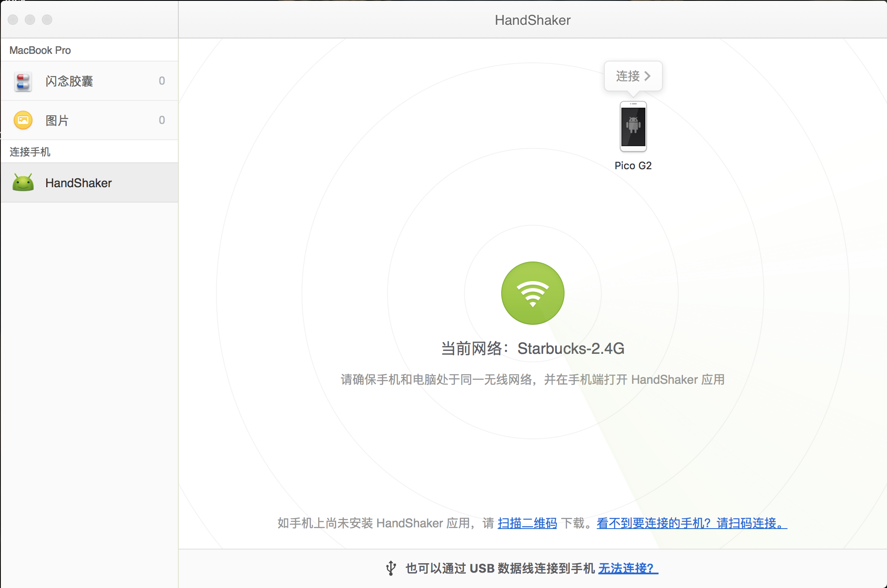Click the yellow 图片 pictures icon
This screenshot has width=887, height=588.
point(23,120)
